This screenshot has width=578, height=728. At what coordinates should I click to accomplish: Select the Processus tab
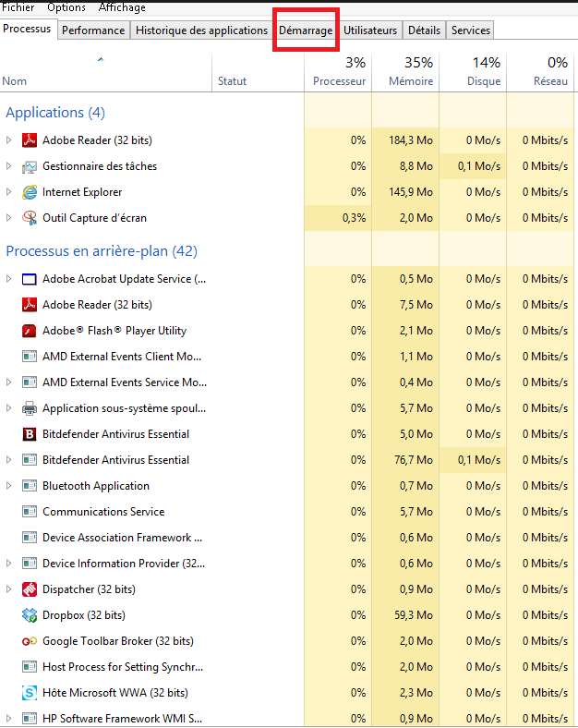(x=27, y=29)
